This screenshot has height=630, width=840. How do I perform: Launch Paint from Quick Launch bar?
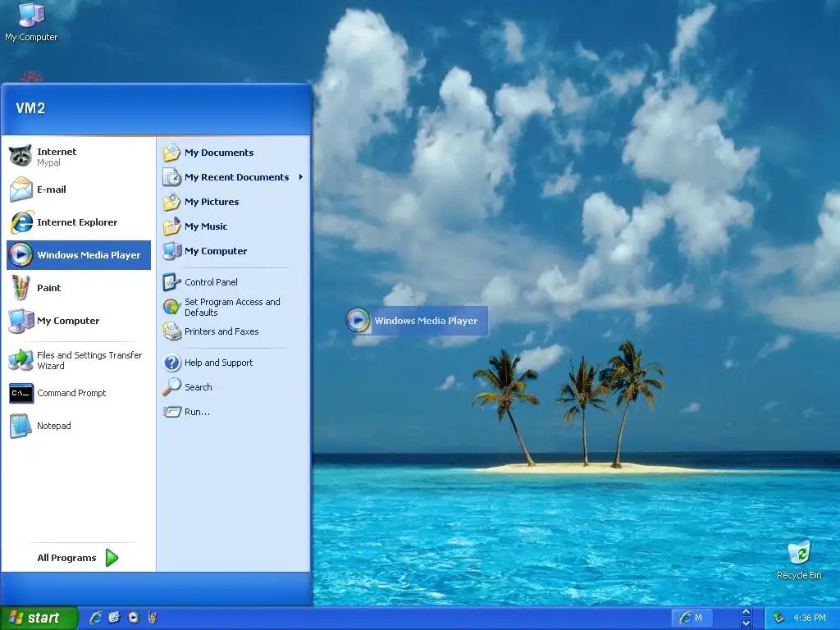pyautogui.click(x=152, y=618)
